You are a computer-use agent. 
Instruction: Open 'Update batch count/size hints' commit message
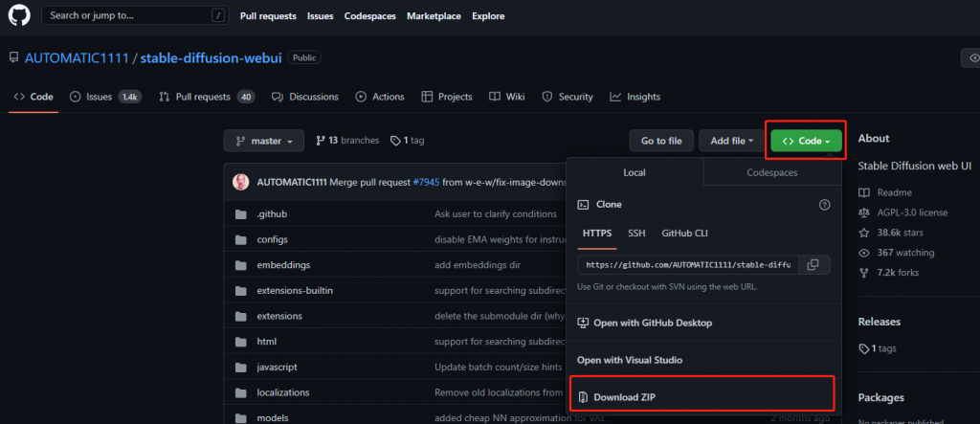(498, 368)
